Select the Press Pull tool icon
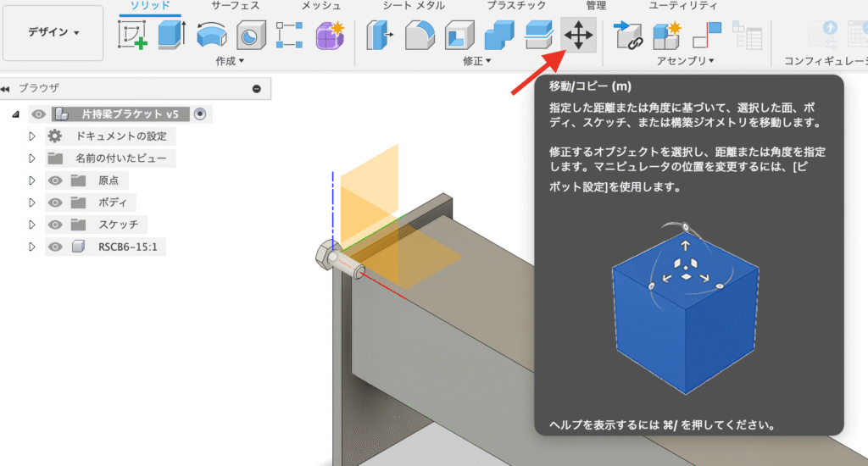This screenshot has height=466, width=868. point(380,35)
